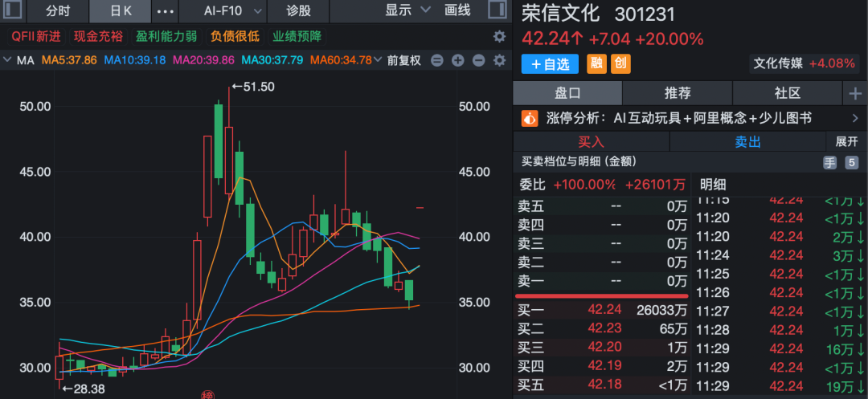Screen dimensions: 868x399
Task: Switch to the 社区 community tab
Action: (787, 94)
